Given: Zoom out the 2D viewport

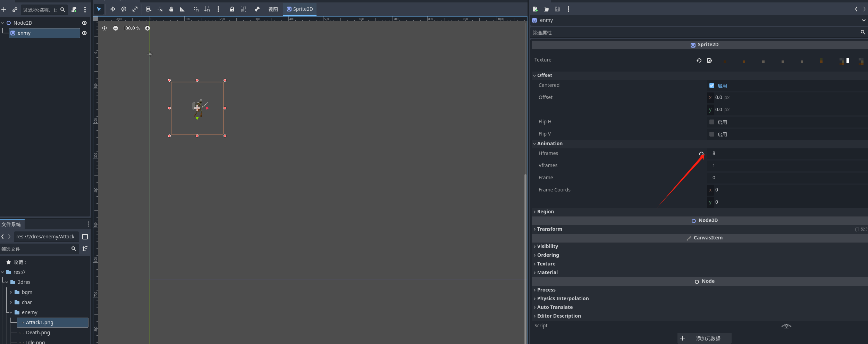Looking at the screenshot, I should click(x=116, y=28).
